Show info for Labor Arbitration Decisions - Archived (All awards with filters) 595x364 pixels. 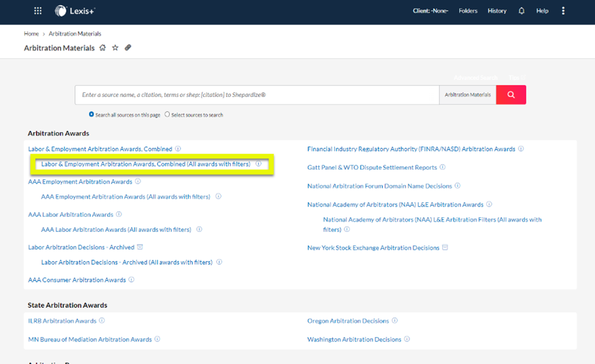coord(219,262)
